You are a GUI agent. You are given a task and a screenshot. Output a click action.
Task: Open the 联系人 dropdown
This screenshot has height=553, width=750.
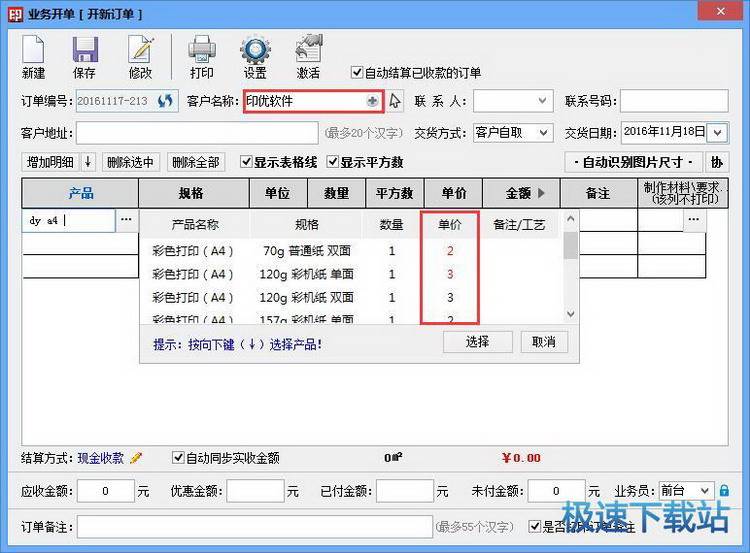542,101
